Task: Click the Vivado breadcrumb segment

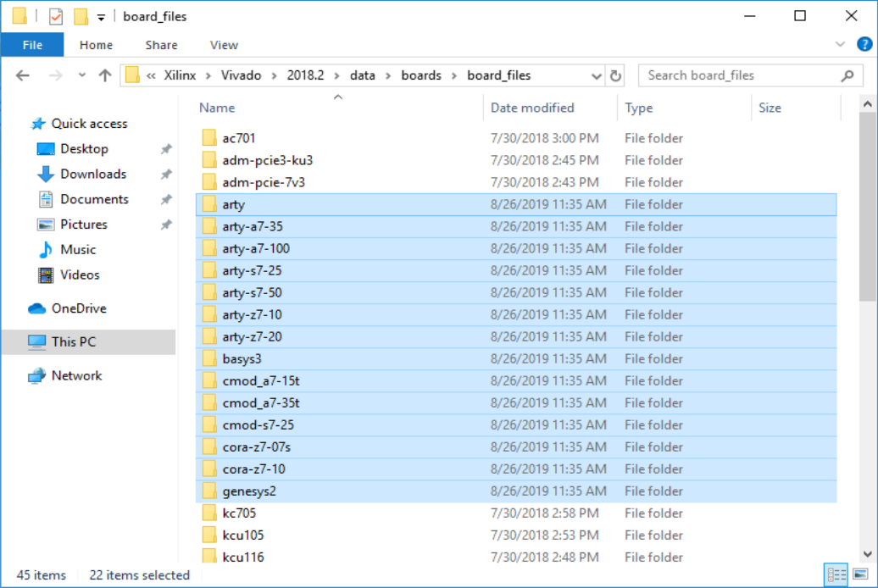Action: point(241,75)
